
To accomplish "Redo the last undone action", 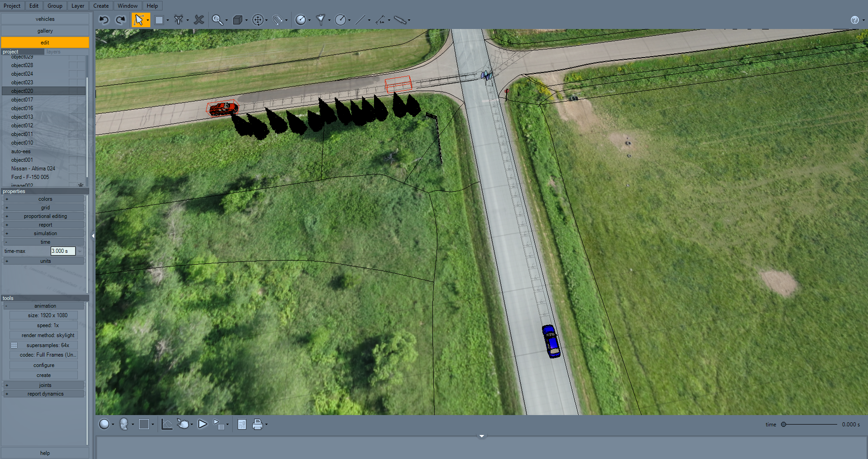I will point(120,20).
